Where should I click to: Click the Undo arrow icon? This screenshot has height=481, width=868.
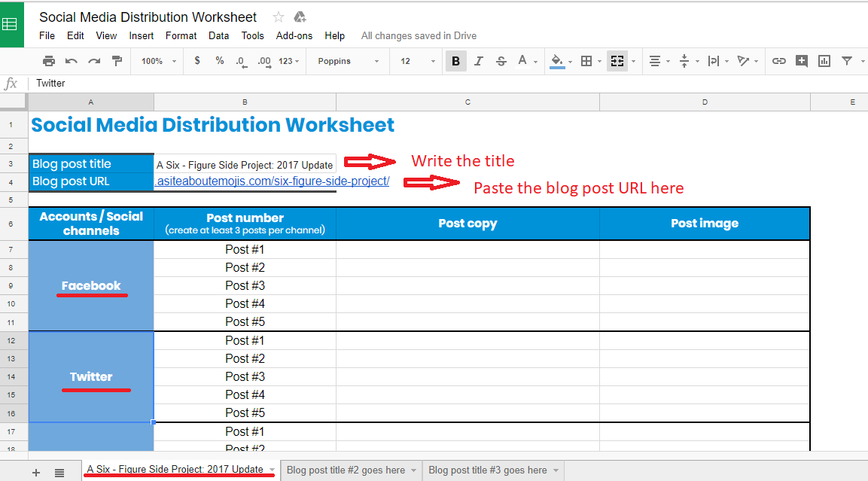click(72, 61)
